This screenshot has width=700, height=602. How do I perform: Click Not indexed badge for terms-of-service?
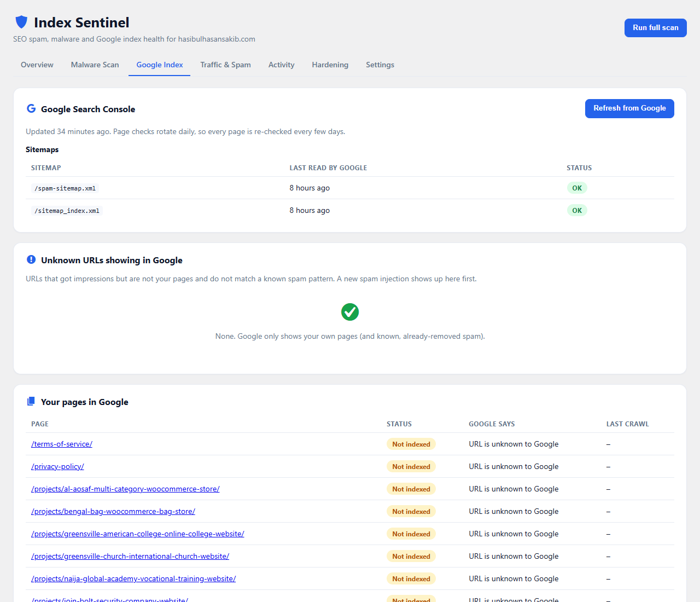click(411, 444)
